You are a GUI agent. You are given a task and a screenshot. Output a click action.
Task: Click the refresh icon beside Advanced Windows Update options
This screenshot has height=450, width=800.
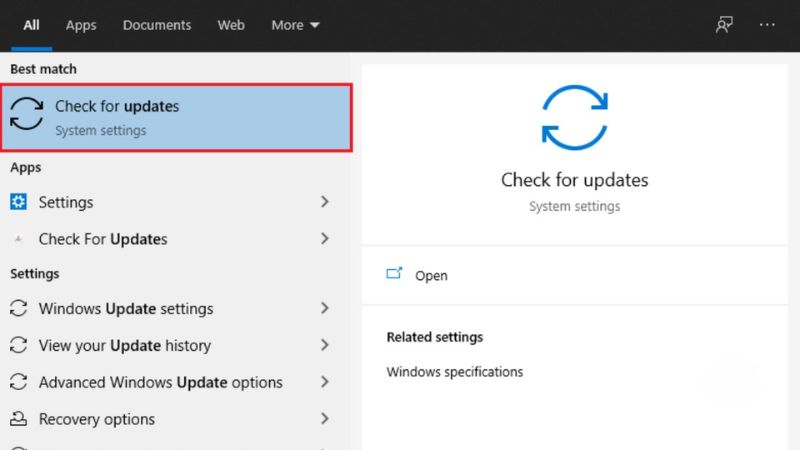(x=18, y=382)
